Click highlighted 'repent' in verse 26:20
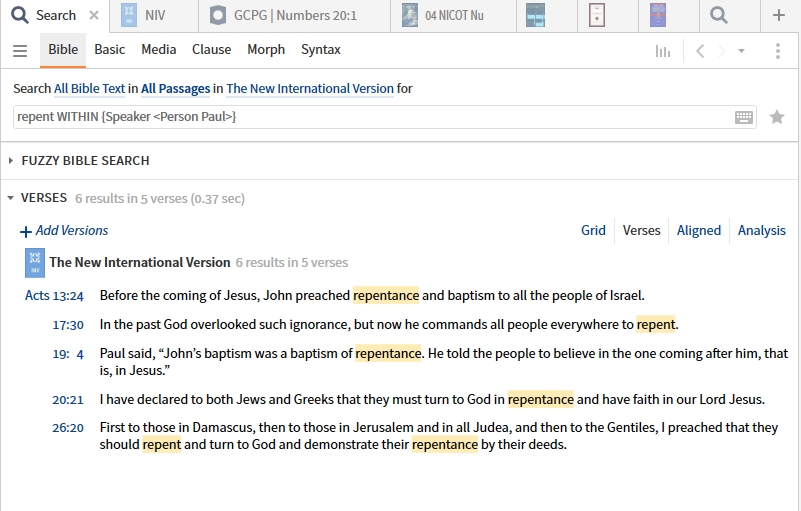 point(161,444)
